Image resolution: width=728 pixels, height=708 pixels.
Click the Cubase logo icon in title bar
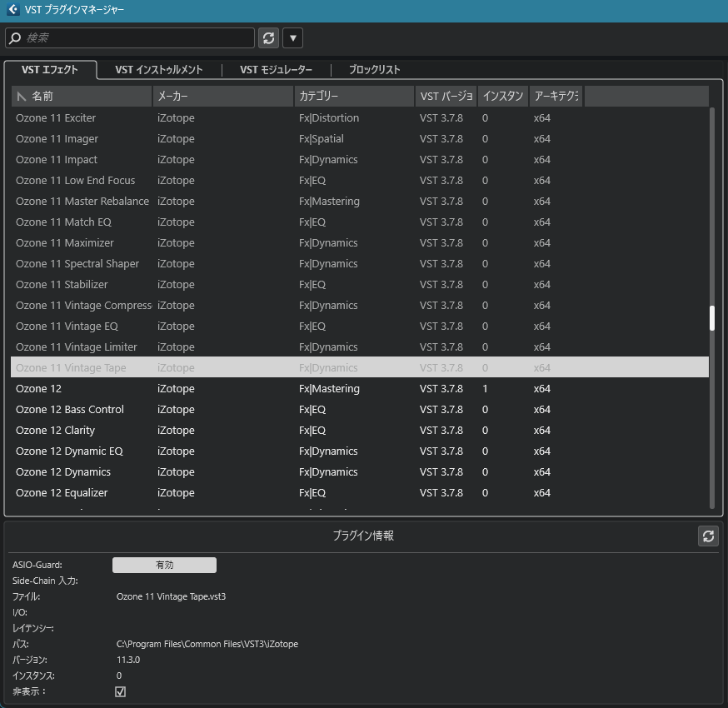[13, 9]
